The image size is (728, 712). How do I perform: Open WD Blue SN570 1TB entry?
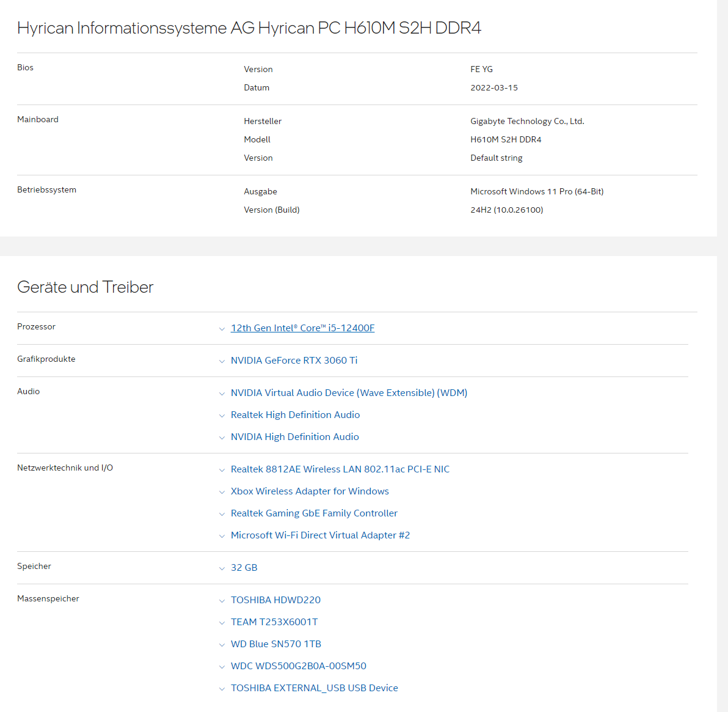pyautogui.click(x=276, y=644)
